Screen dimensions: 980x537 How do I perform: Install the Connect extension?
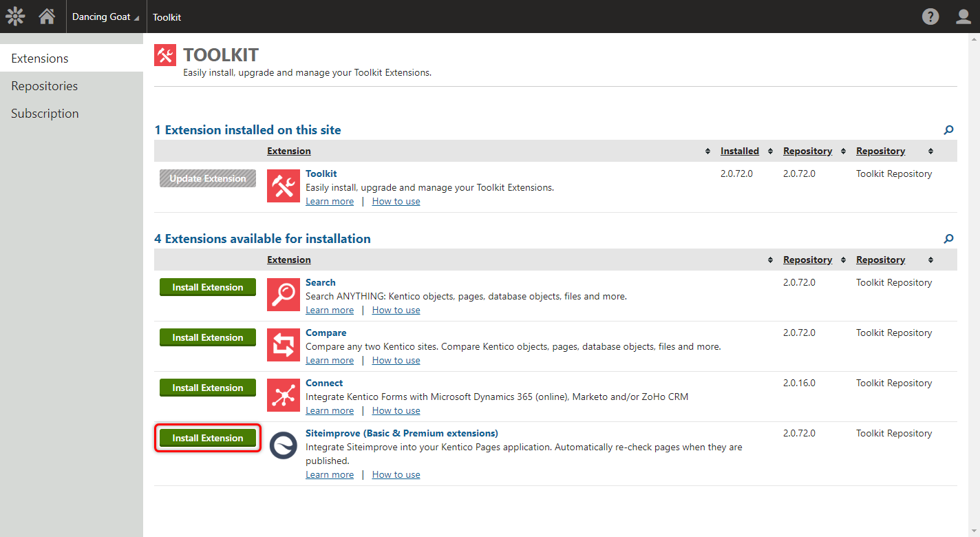click(208, 388)
